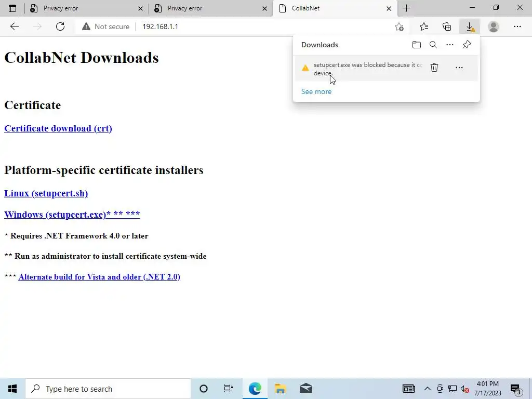Pin the Downloads panel

467,45
